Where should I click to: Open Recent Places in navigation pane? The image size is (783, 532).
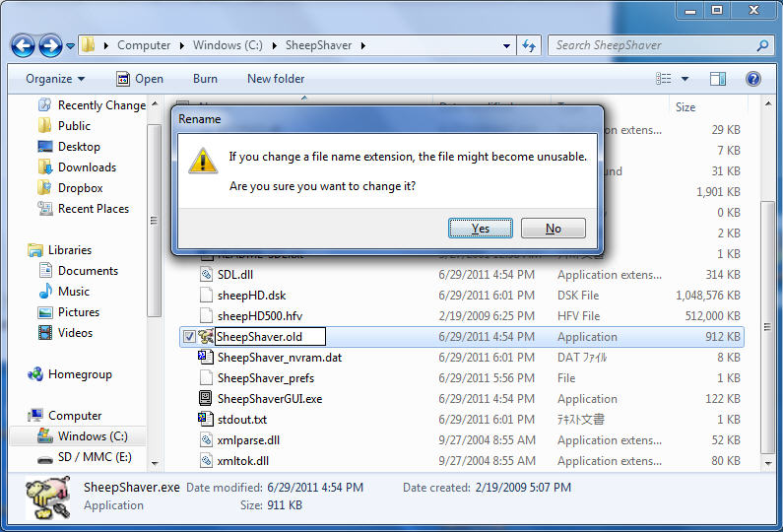pos(84,209)
